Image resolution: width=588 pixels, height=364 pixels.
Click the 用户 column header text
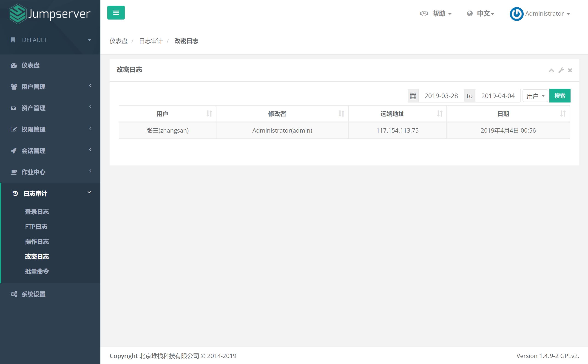[x=162, y=114]
